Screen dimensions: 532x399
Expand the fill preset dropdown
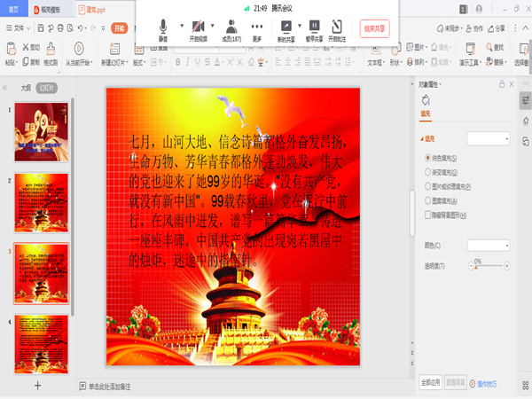click(x=489, y=138)
